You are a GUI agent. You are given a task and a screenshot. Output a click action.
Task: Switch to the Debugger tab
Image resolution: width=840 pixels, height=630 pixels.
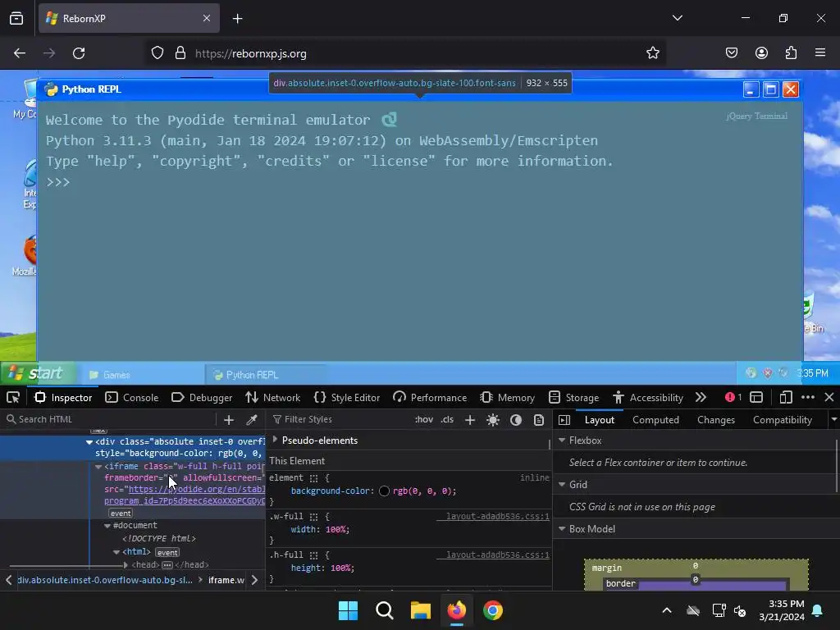click(x=202, y=398)
